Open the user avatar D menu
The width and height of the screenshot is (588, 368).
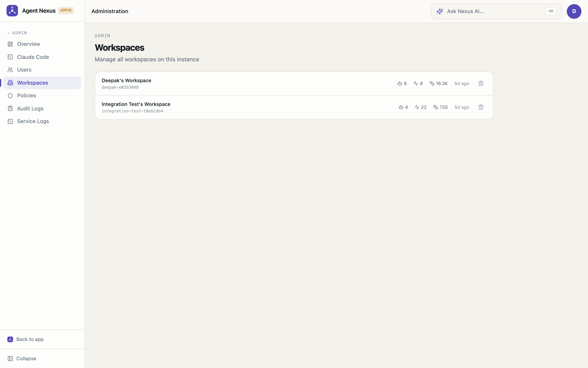click(x=574, y=11)
